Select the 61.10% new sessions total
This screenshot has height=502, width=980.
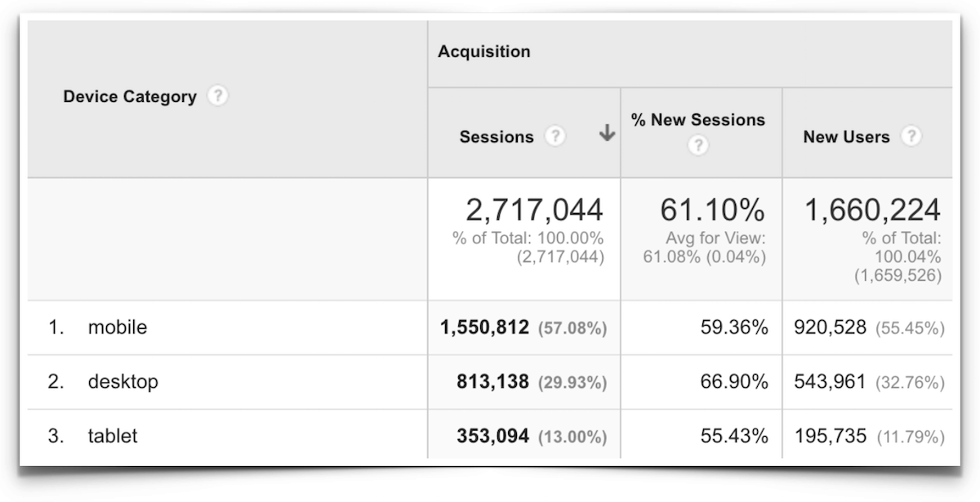click(712, 211)
